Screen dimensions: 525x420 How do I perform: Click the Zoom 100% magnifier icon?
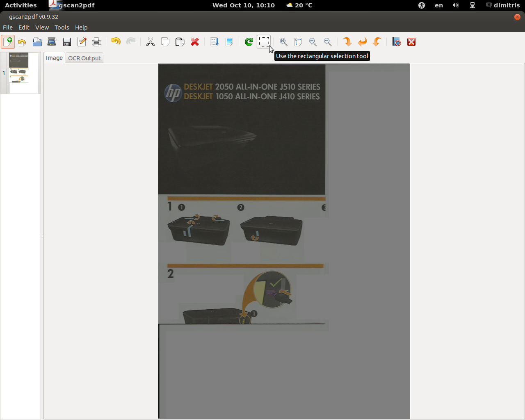(283, 42)
